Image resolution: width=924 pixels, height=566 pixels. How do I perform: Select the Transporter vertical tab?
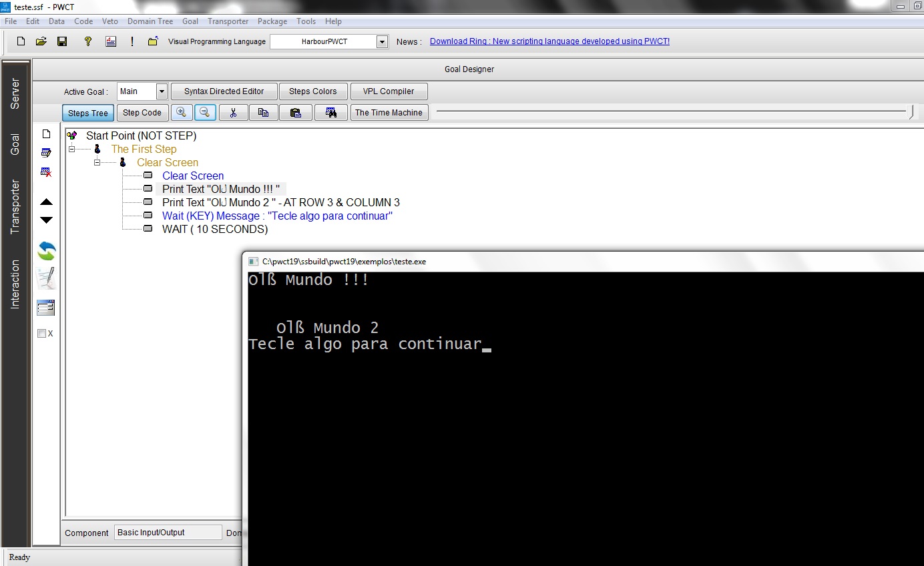click(15, 207)
